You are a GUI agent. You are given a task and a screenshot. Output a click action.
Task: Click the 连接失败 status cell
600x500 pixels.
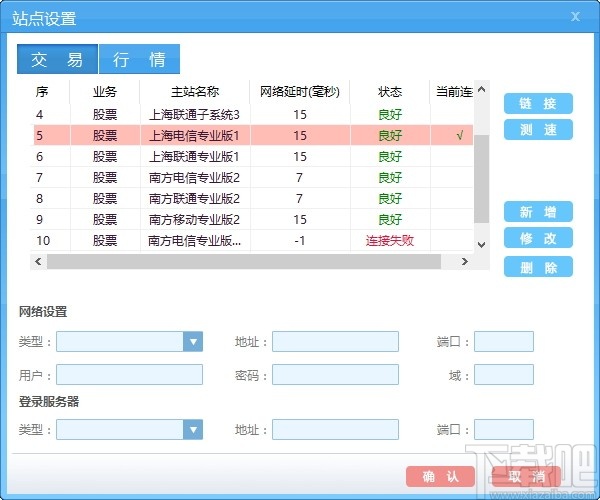coord(390,241)
